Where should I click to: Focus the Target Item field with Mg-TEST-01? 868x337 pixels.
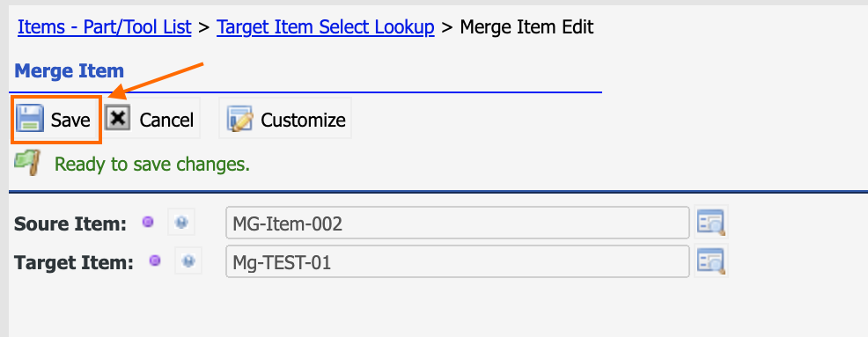(457, 261)
